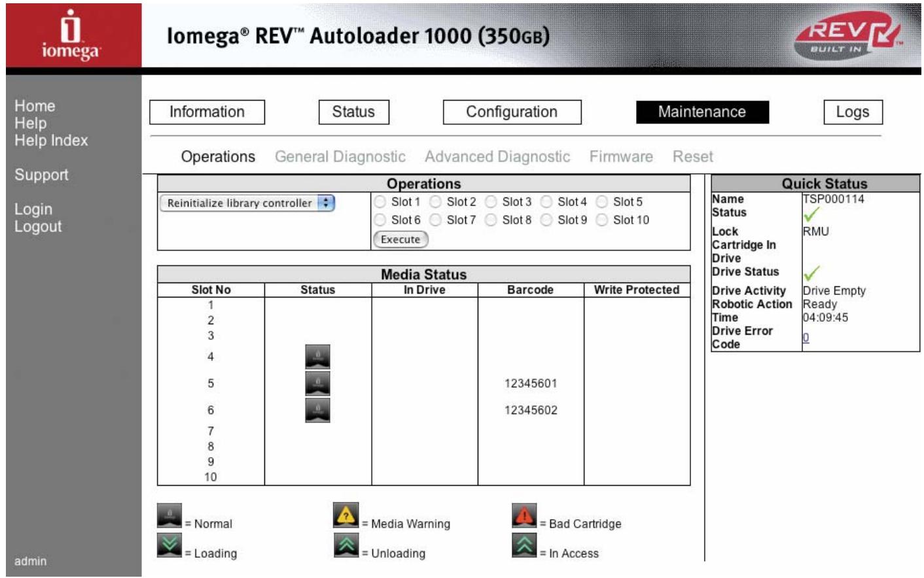The width and height of the screenshot is (924, 578).
Task: Click slot number 10 in table
Action: click(x=211, y=477)
